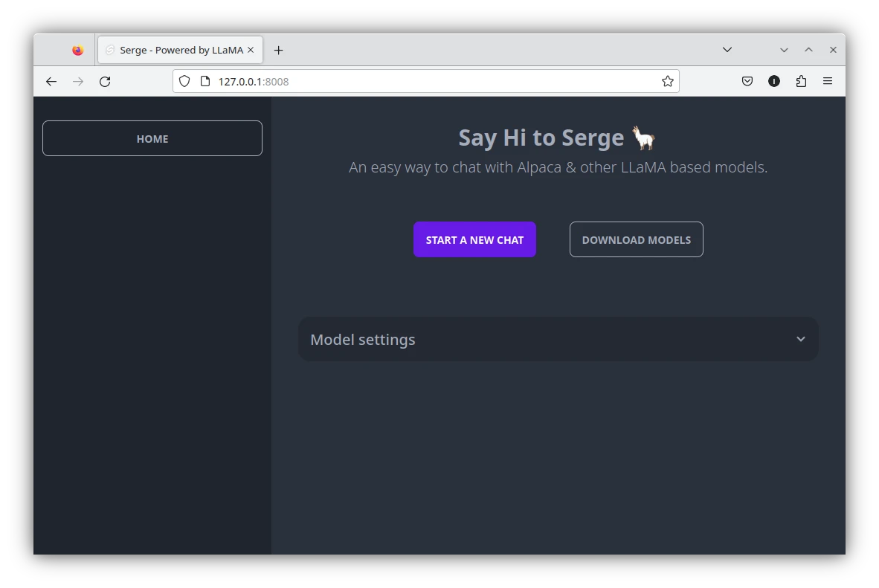Open a new tab with plus button
This screenshot has width=879, height=588.
279,51
